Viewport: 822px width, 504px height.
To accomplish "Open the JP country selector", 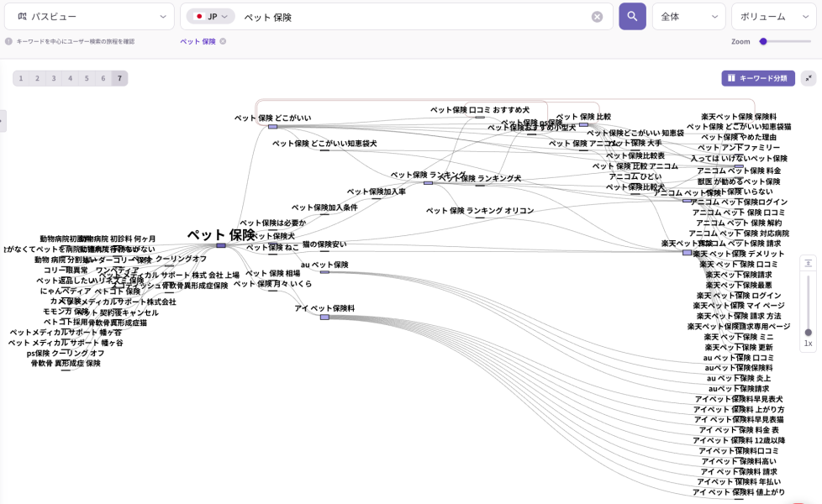I will (211, 17).
